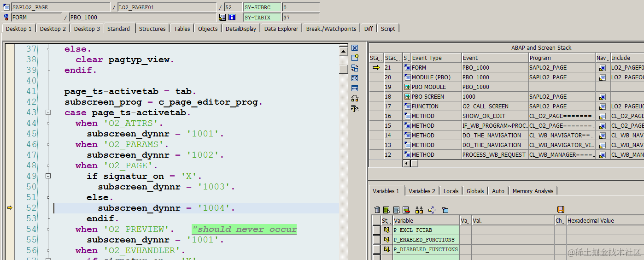Click the replace tool icon beside editor
This screenshot has width=644, height=260.
[x=355, y=68]
